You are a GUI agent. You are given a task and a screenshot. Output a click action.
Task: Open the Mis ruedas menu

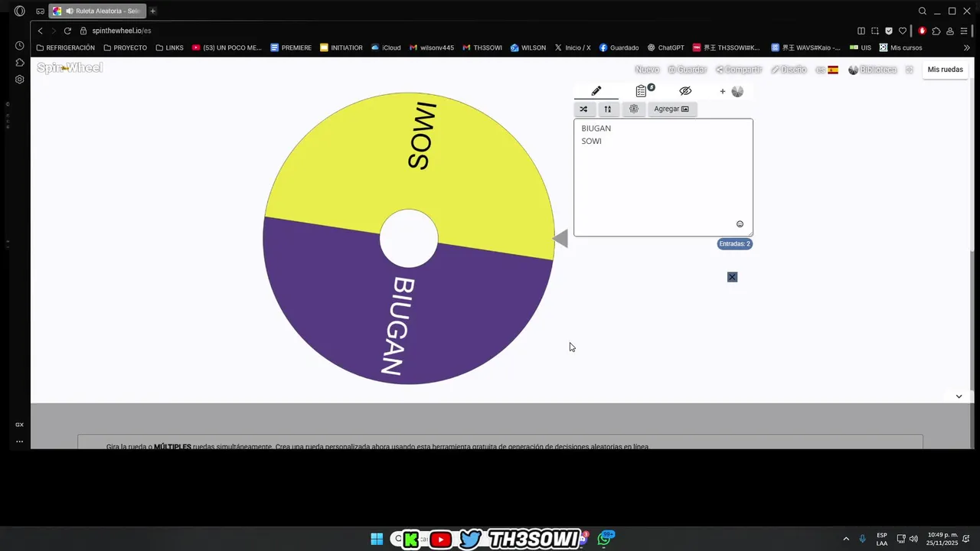tap(945, 70)
